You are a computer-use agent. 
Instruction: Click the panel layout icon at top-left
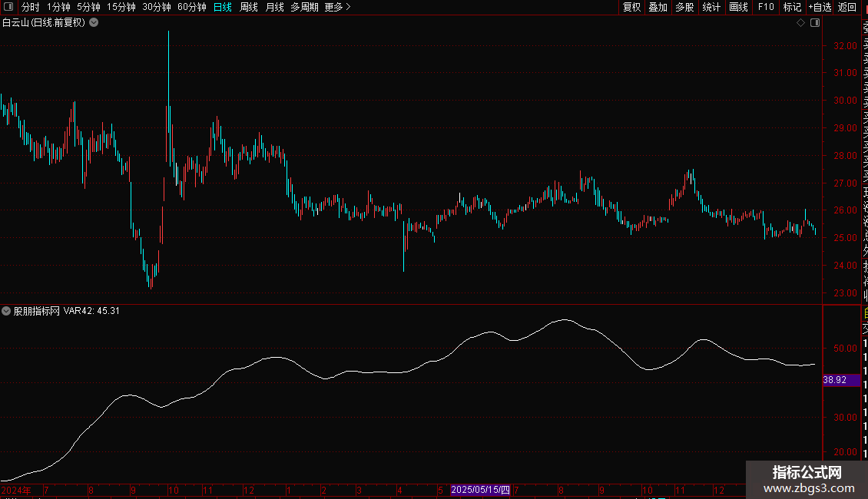[8, 7]
